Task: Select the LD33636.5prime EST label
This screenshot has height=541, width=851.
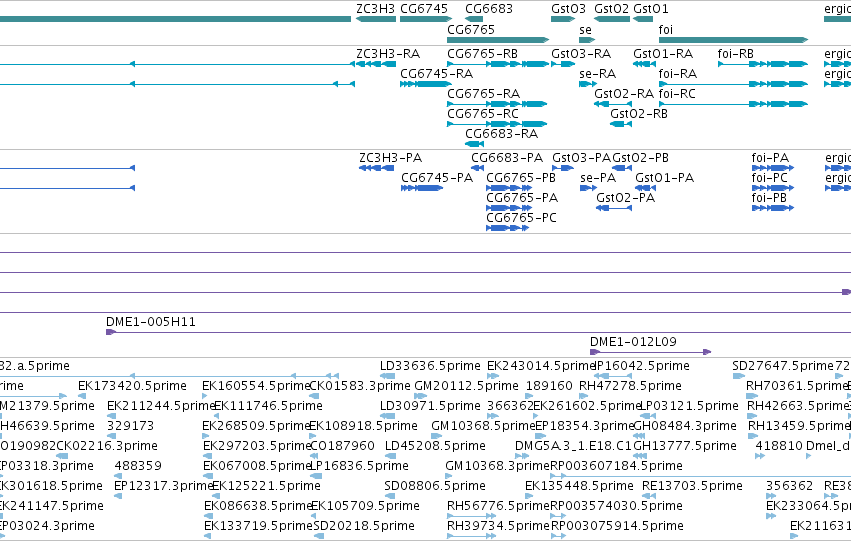Action: coord(430,366)
